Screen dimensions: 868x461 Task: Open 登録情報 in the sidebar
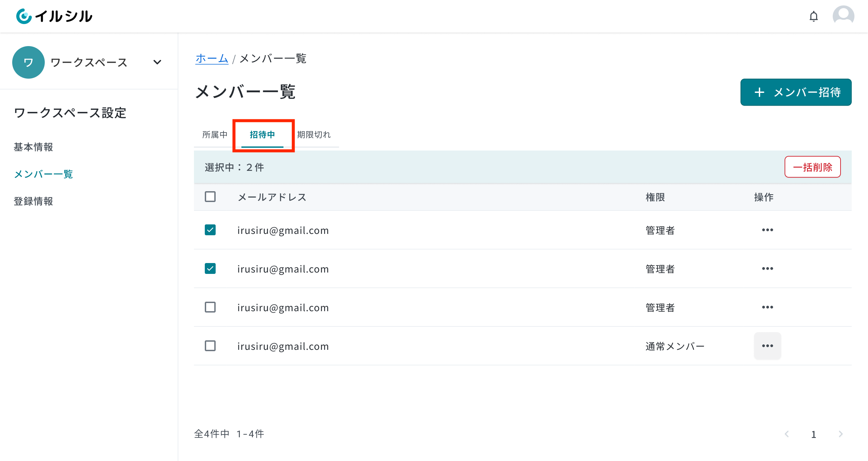click(x=33, y=201)
